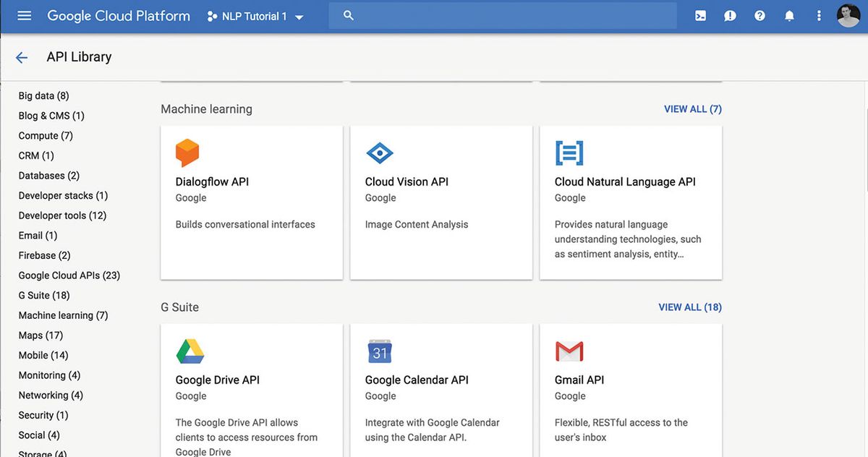Click VIEW ALL next to G Suite
This screenshot has height=457, width=868.
coord(690,307)
